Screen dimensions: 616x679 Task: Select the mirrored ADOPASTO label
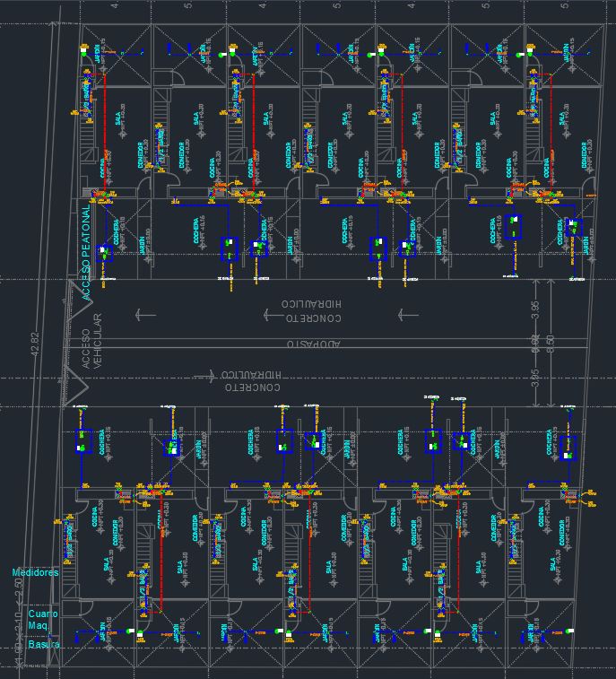point(314,344)
